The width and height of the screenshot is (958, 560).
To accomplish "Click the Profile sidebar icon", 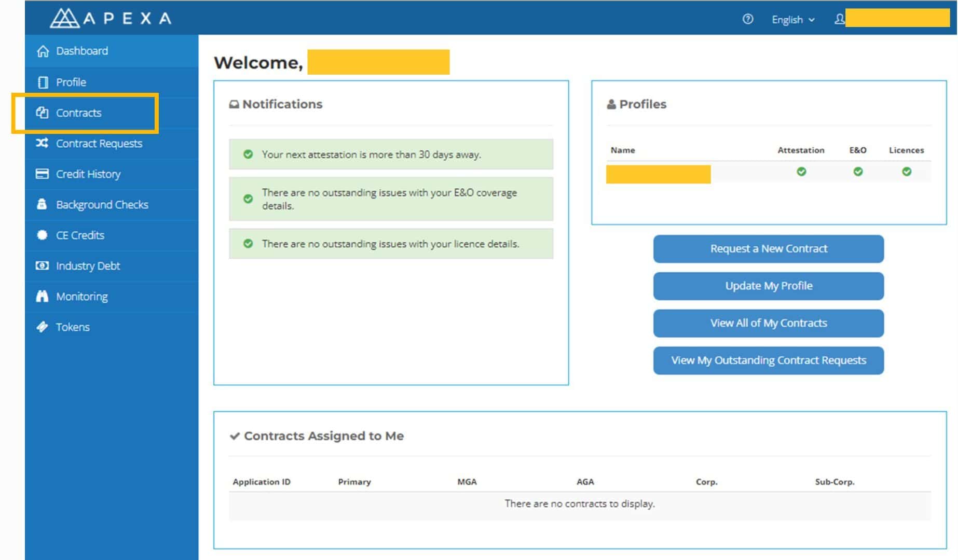I will click(43, 82).
